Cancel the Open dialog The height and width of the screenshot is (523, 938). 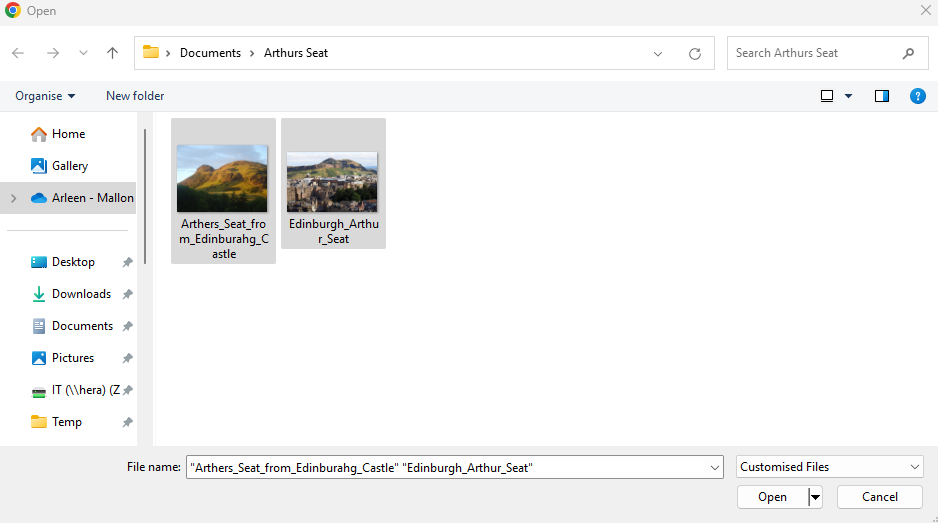coord(879,497)
